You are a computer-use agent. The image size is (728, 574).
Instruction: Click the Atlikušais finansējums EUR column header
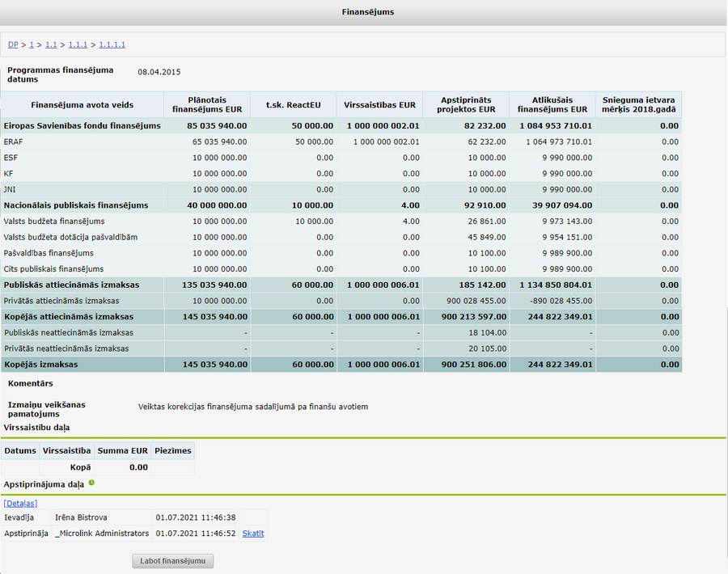[x=552, y=105]
